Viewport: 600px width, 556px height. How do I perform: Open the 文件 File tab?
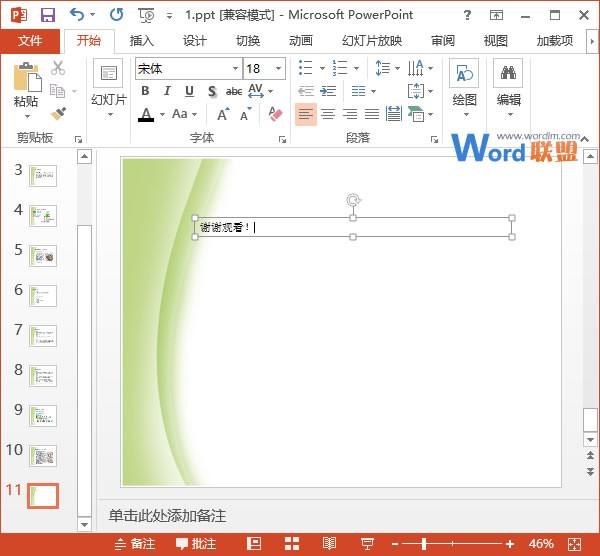pos(30,41)
